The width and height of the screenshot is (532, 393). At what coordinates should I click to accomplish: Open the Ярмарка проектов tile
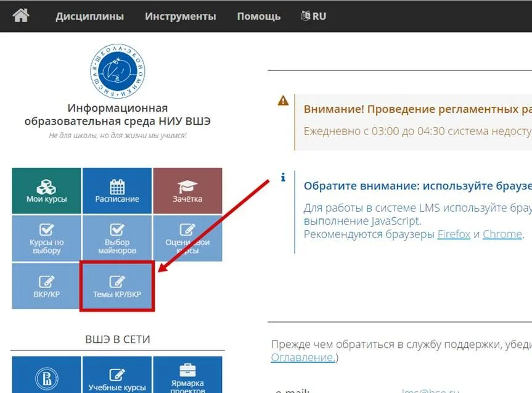[x=187, y=374]
